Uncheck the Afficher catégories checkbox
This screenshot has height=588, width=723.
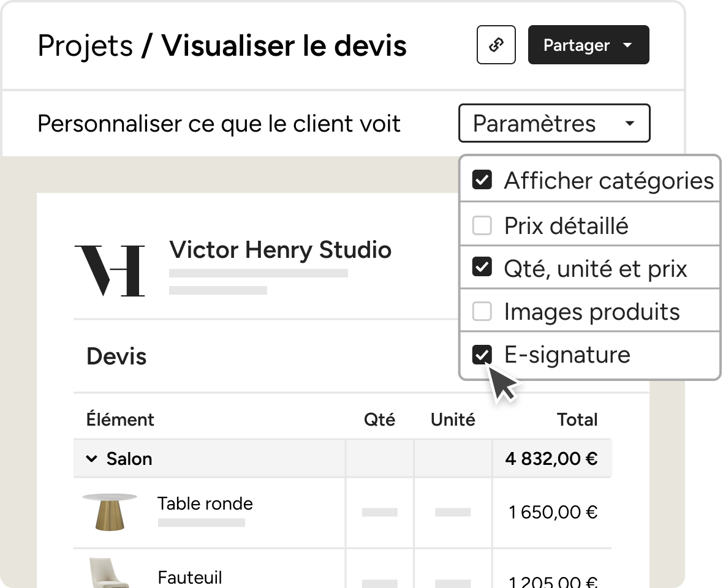coord(482,179)
